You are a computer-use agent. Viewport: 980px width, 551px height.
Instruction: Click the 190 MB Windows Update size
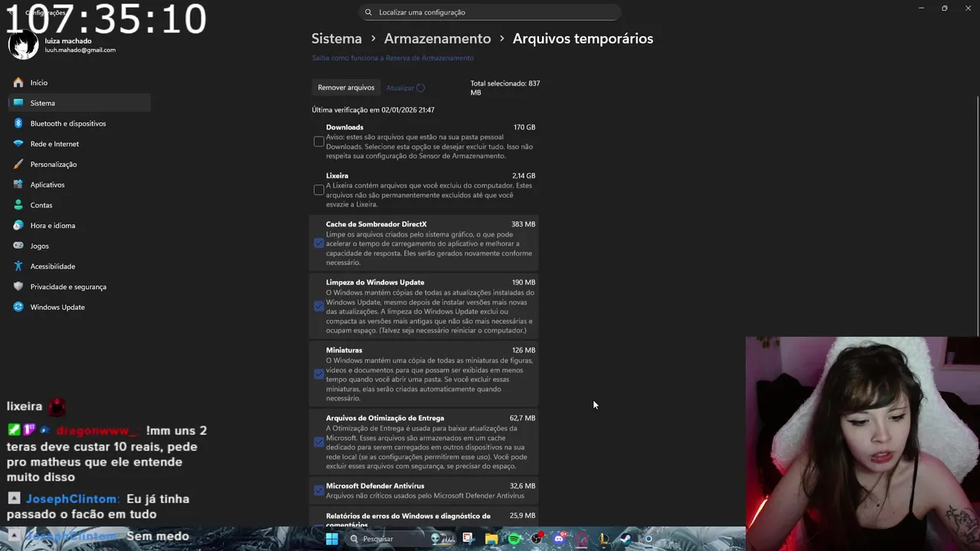[x=524, y=282]
